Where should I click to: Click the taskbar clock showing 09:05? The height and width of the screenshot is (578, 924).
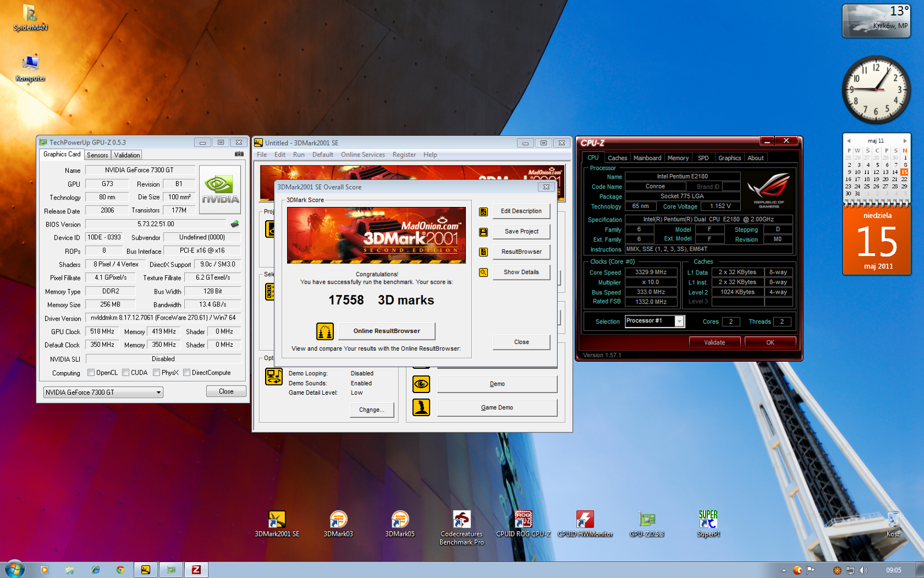click(893, 570)
